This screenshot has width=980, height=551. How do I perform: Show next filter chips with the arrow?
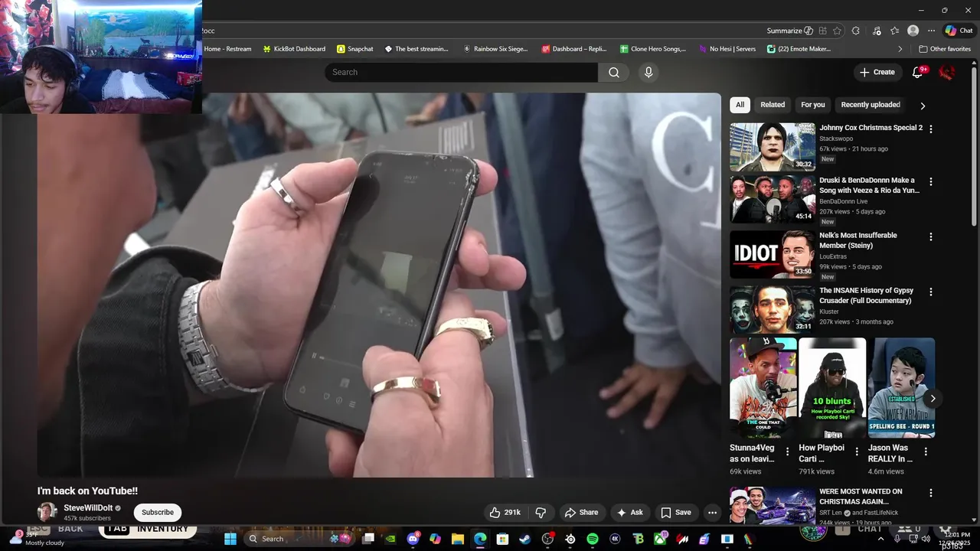point(923,106)
